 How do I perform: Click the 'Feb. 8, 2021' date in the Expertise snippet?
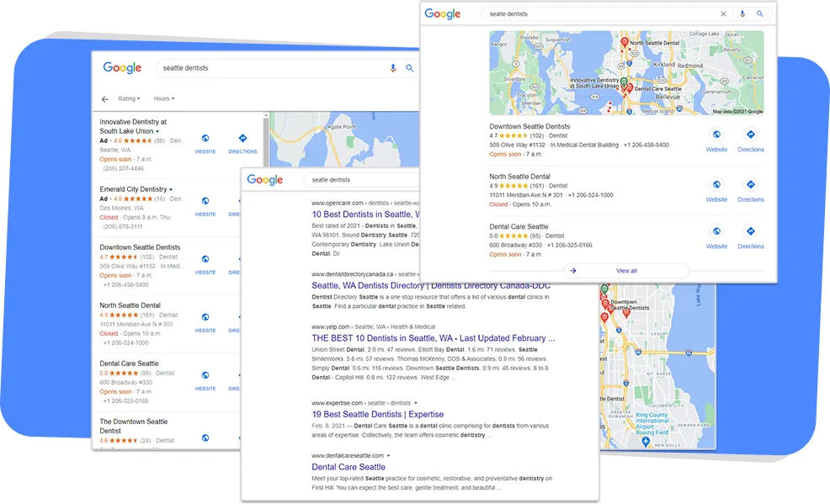point(328,427)
